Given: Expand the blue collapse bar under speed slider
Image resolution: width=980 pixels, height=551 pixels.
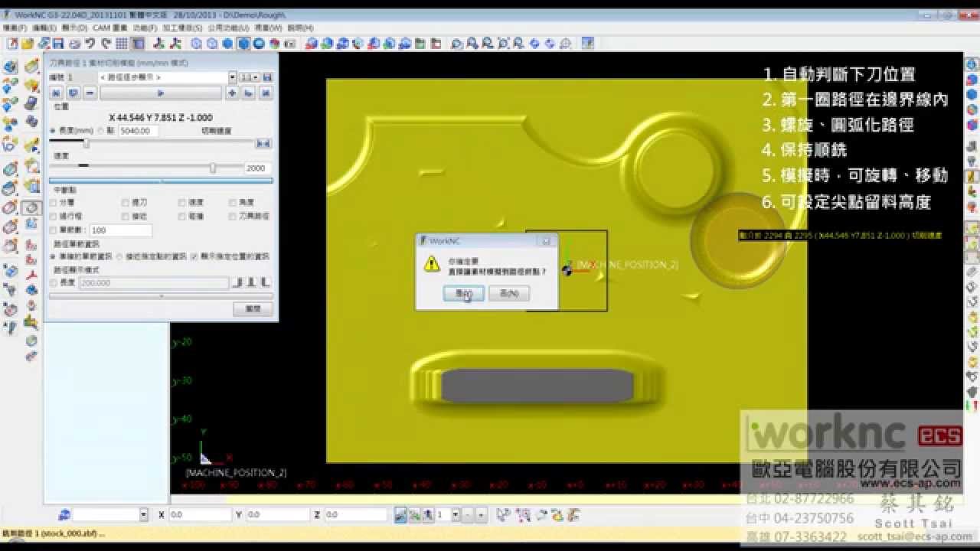Looking at the screenshot, I should click(161, 181).
